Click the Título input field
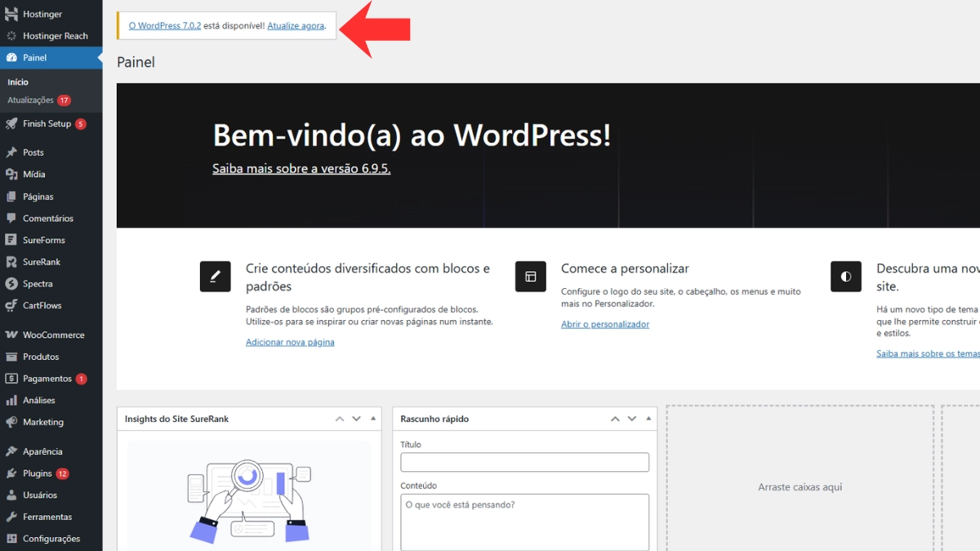Viewport: 980px width, 551px height. click(x=525, y=462)
